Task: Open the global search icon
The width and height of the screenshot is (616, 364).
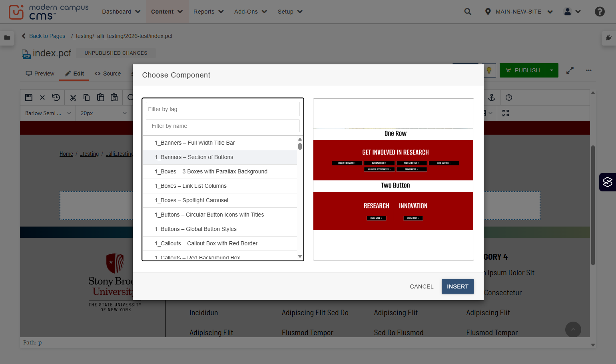Action: coord(468,12)
